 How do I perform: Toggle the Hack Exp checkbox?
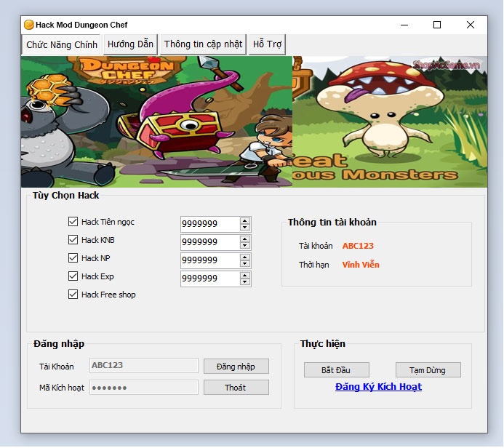click(x=73, y=276)
